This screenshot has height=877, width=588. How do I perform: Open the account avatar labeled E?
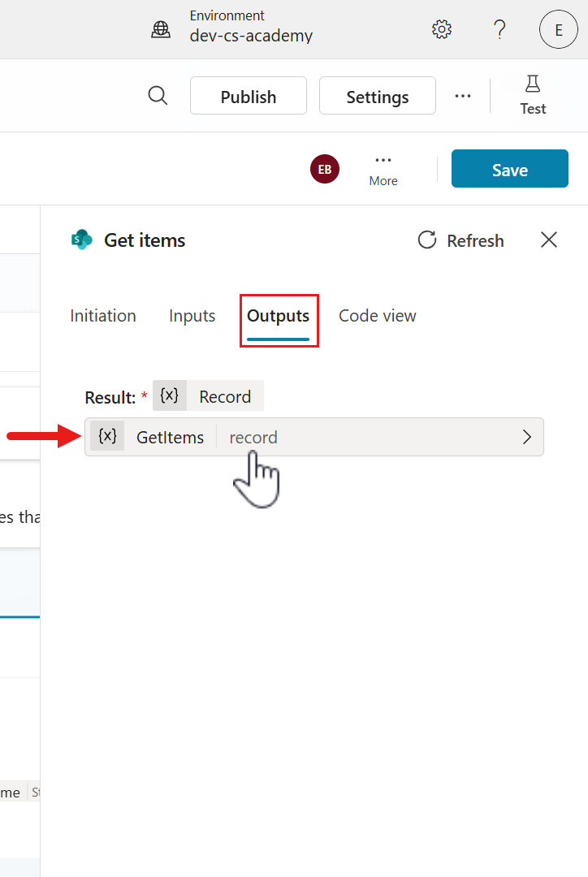click(558, 30)
